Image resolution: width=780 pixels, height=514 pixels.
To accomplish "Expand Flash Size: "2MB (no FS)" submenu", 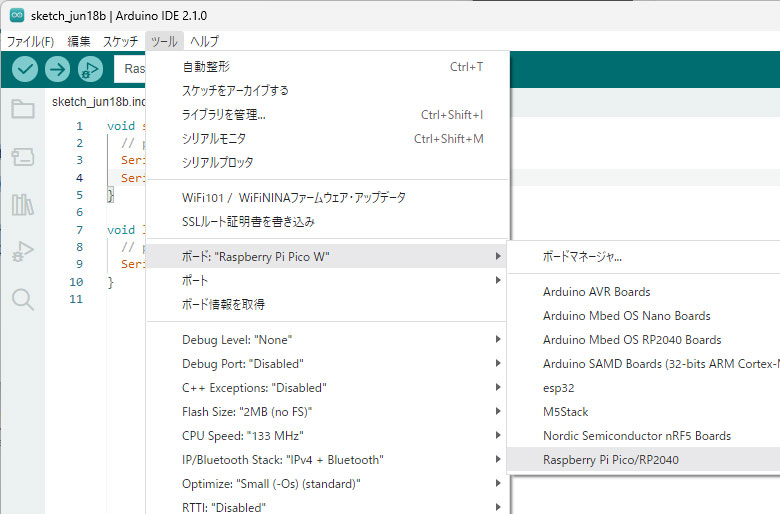I will (x=328, y=411).
